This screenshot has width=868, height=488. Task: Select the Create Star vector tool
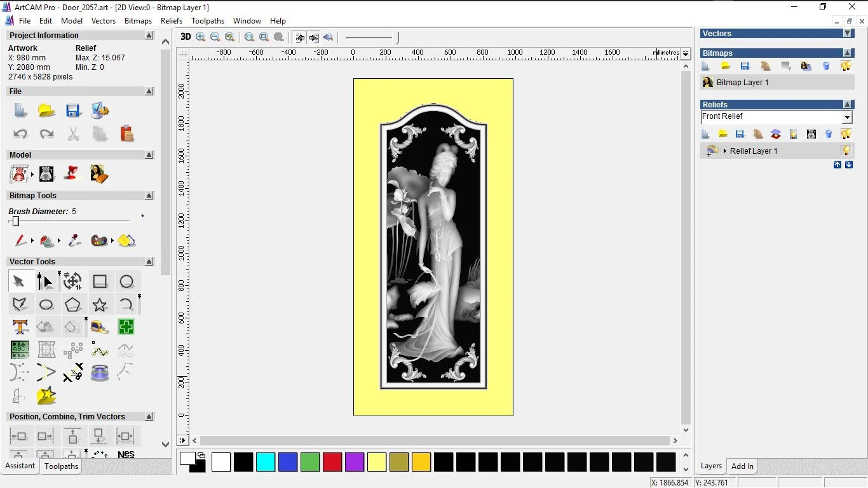tap(100, 304)
